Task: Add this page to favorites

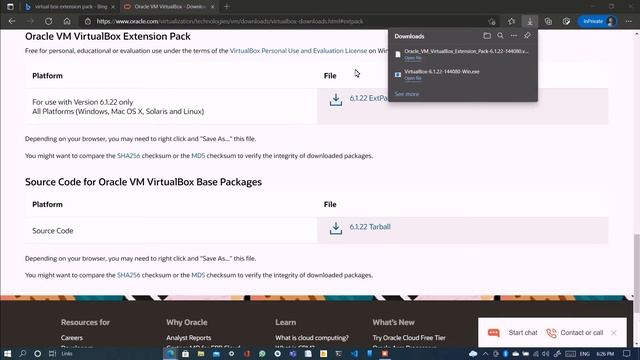Action: click(x=492, y=21)
